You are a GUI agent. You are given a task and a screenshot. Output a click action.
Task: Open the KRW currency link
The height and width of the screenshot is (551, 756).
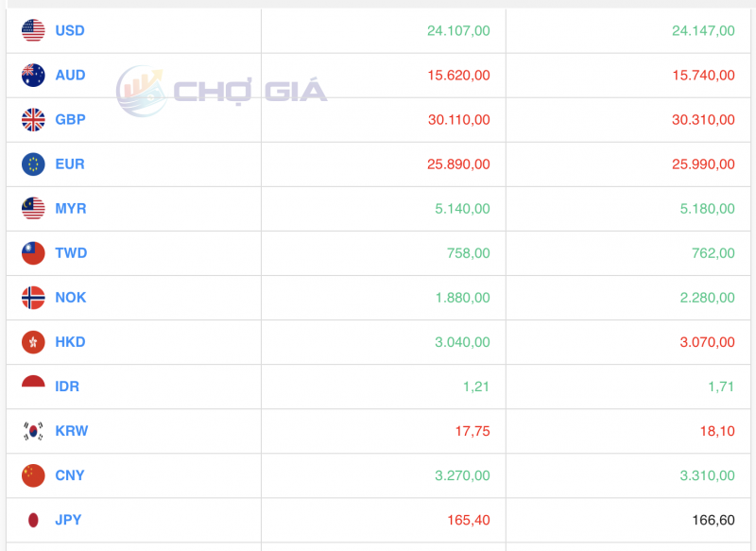pyautogui.click(x=72, y=431)
